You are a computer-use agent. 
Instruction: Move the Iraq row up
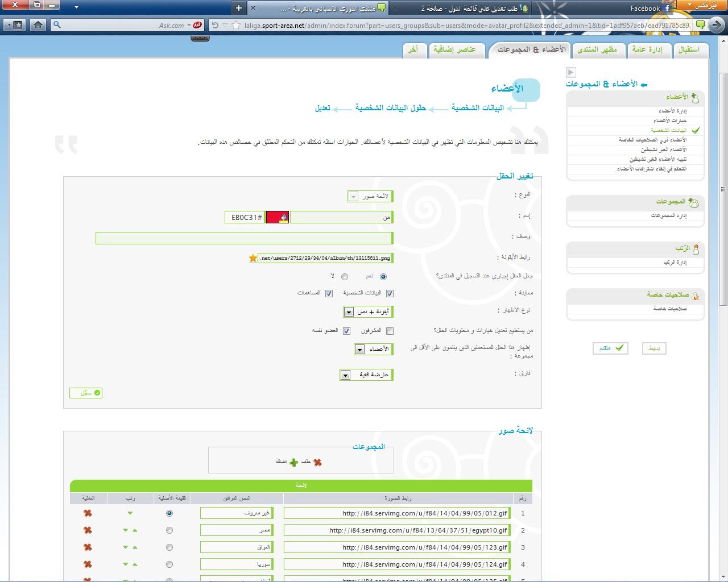(135, 547)
